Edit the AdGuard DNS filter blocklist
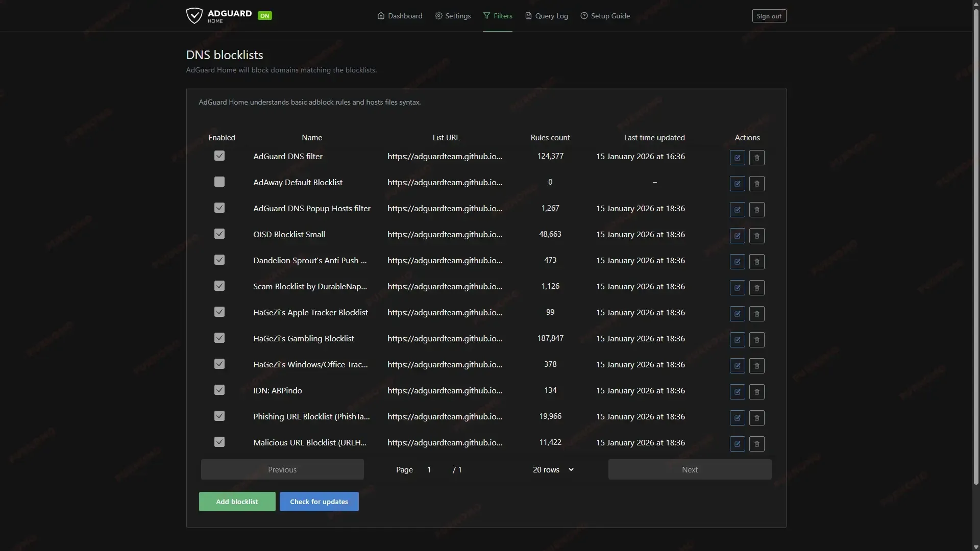Image resolution: width=980 pixels, height=551 pixels. click(x=737, y=158)
